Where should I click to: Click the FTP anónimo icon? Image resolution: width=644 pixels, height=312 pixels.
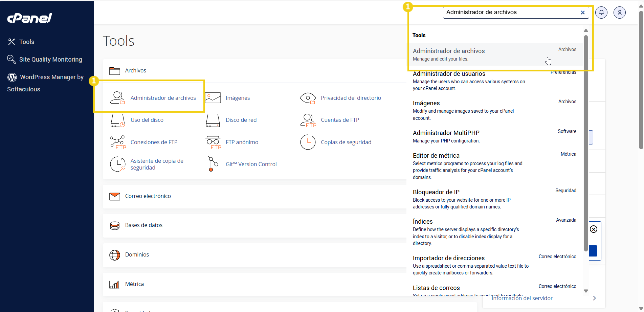coord(213,142)
